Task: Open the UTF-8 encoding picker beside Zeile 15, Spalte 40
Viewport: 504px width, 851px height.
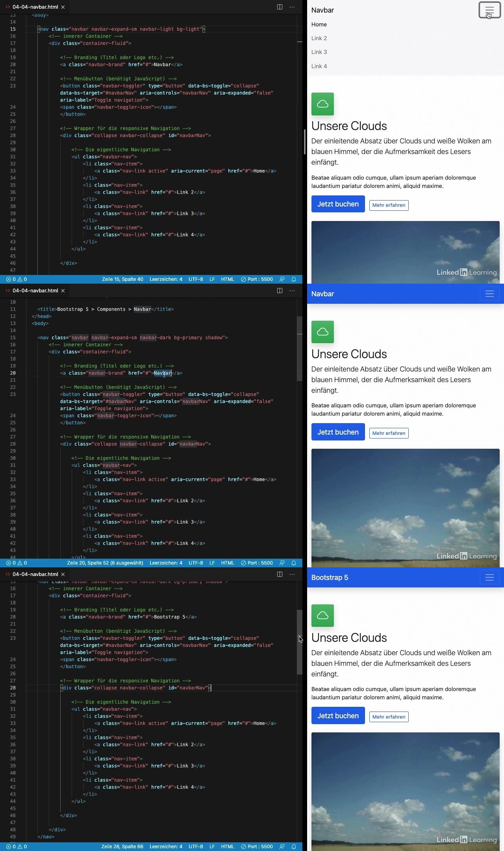Action: pyautogui.click(x=196, y=279)
